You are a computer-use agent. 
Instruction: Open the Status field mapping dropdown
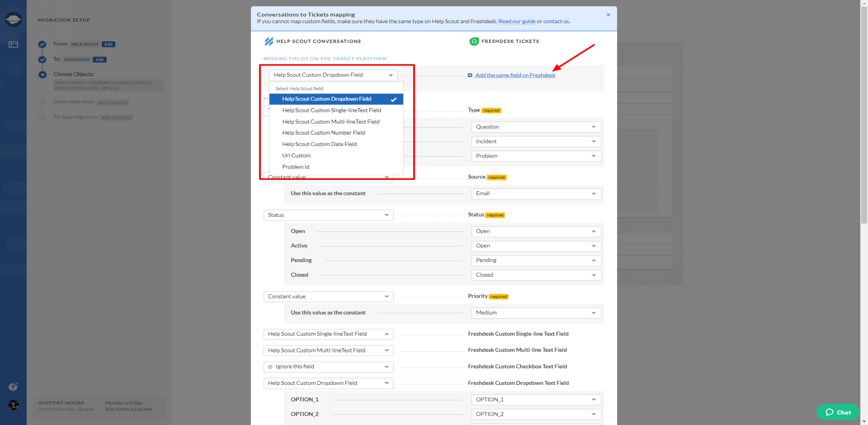point(328,215)
